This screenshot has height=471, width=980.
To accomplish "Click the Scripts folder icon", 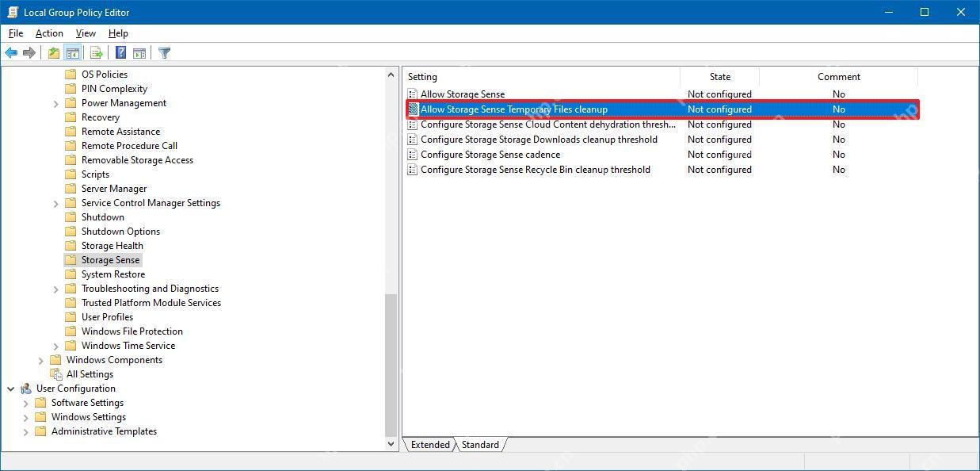I will click(71, 174).
